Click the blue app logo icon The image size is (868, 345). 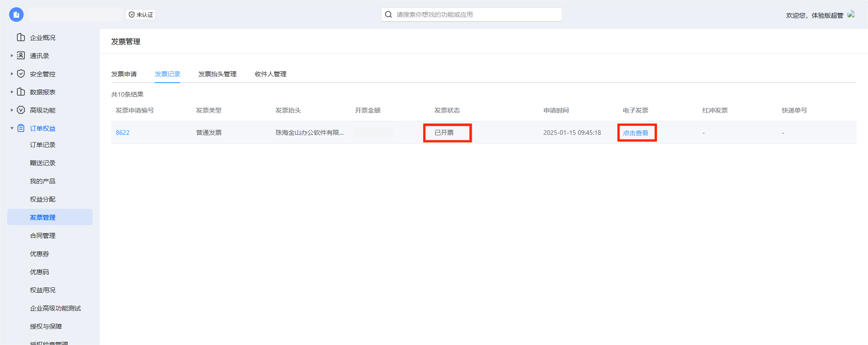click(16, 15)
